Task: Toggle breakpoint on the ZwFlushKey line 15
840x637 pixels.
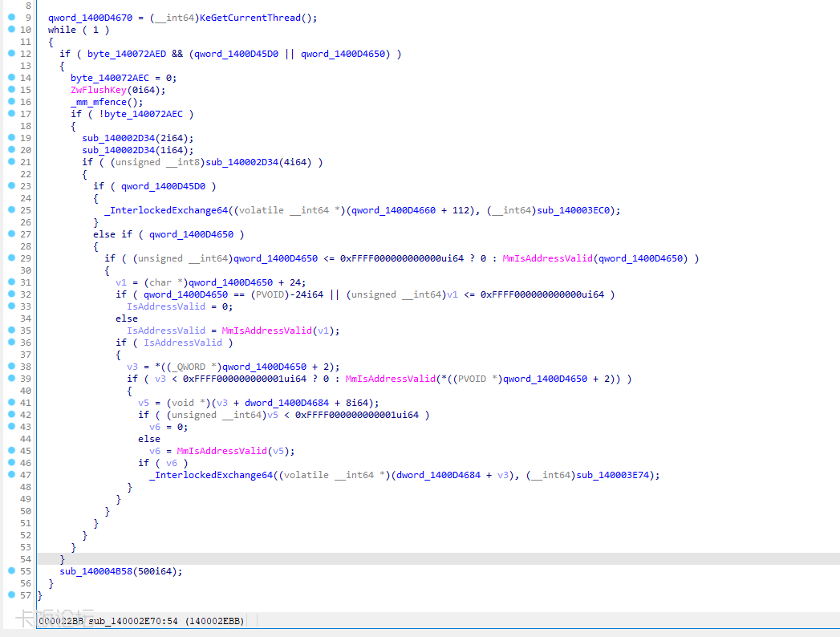Action: (10, 90)
